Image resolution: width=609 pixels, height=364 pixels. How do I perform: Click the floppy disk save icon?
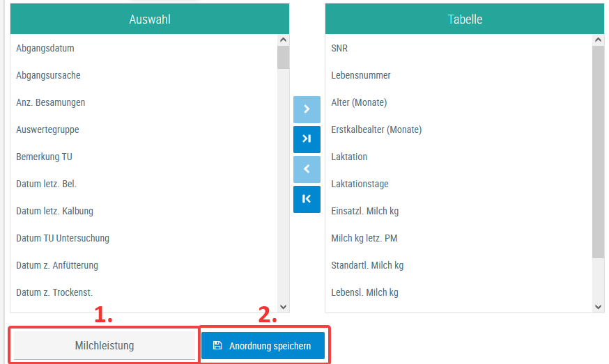[x=217, y=345]
